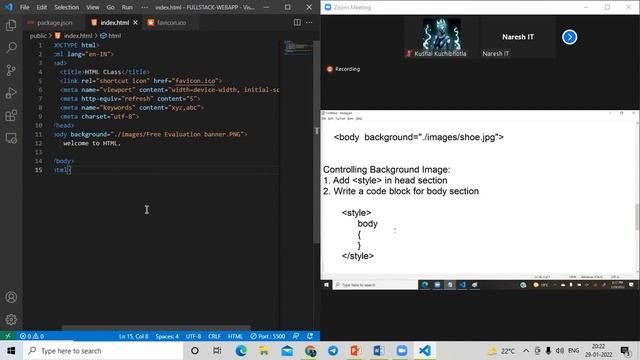Open Cortana circle on taskbar
This screenshot has width=640, height=360.
pos(195,351)
